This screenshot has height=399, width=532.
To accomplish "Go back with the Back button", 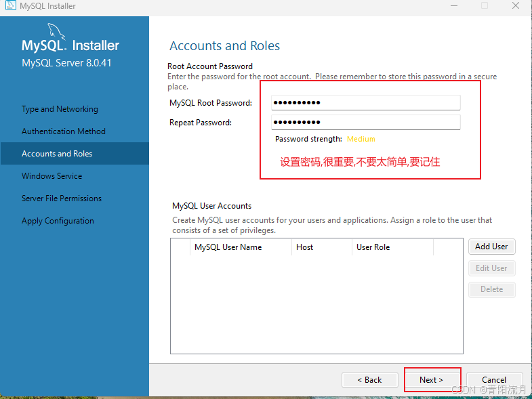I will click(x=370, y=380).
